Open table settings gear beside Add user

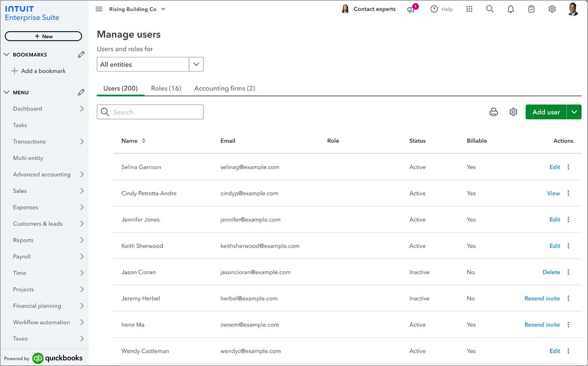point(513,112)
